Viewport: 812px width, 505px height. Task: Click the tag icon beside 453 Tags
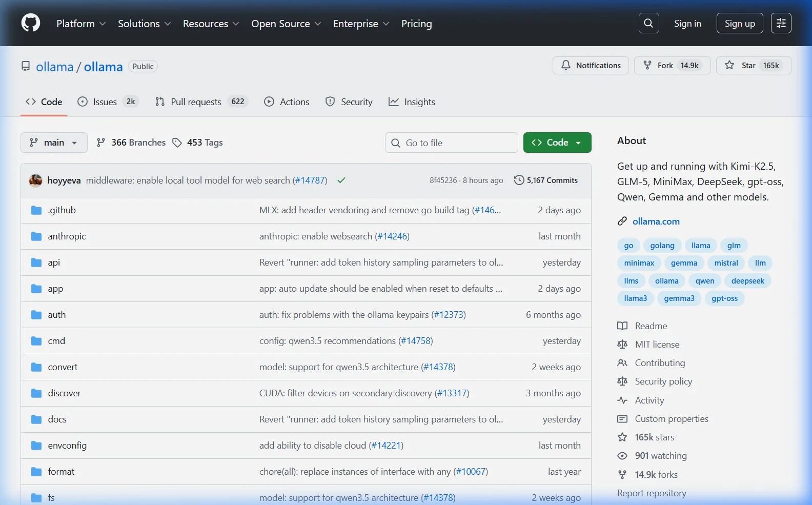tap(177, 143)
